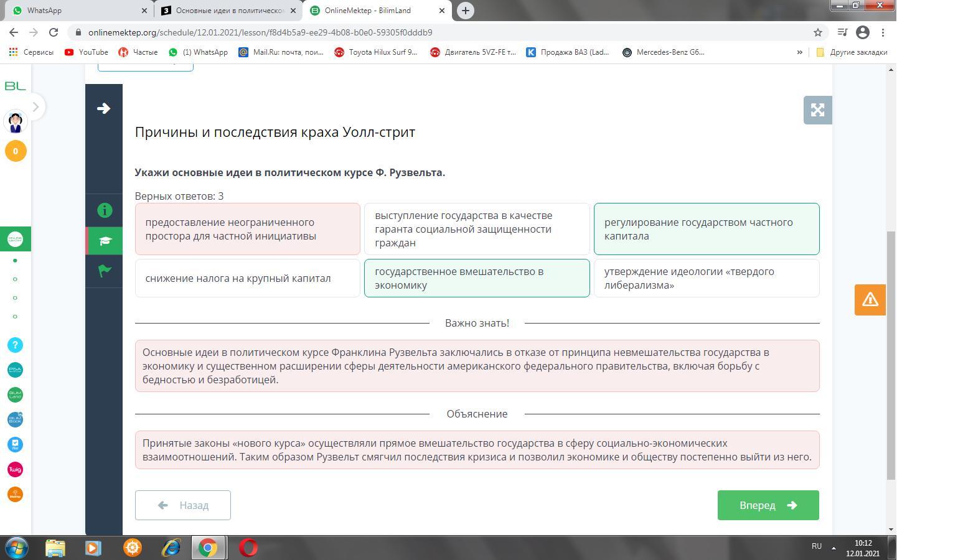Screen dimensions: 963x560
Task: Toggle fullscreen view of the lesson
Action: [x=817, y=110]
